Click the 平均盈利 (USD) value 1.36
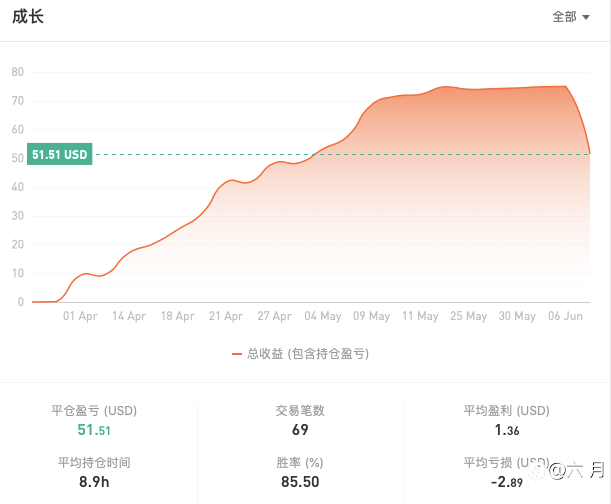 [506, 430]
